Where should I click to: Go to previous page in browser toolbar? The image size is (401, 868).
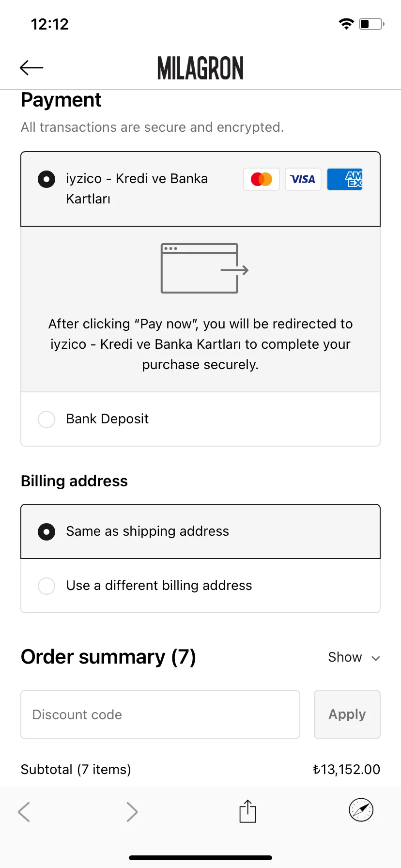click(24, 811)
